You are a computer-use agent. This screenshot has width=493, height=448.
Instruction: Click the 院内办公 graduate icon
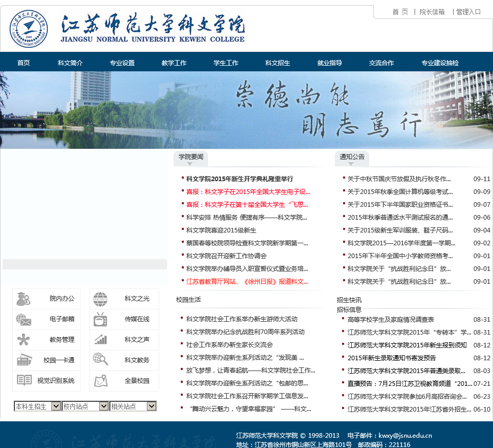[23, 299]
